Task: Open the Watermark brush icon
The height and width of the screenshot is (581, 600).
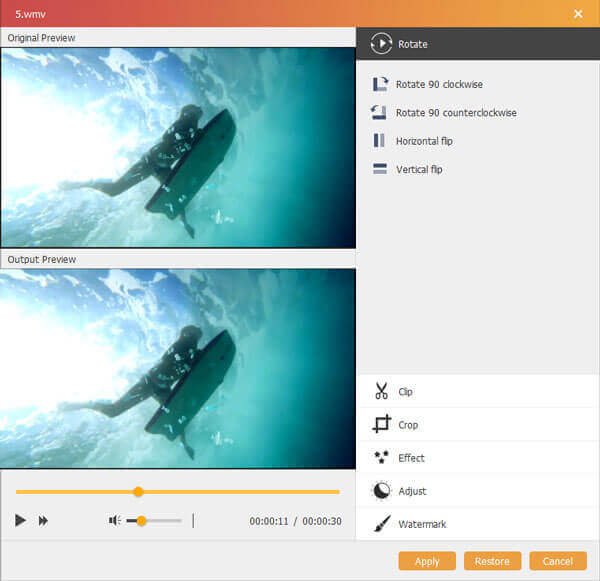Action: (381, 524)
